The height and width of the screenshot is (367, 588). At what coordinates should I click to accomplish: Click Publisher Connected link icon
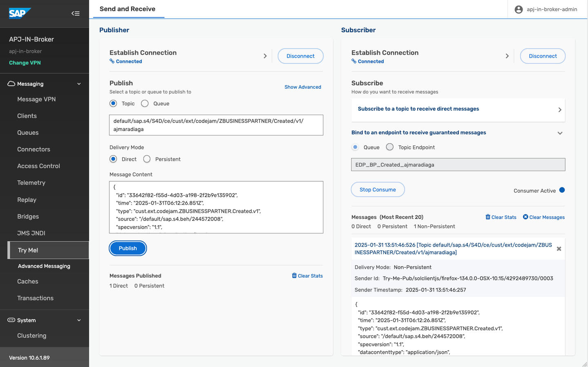(112, 61)
